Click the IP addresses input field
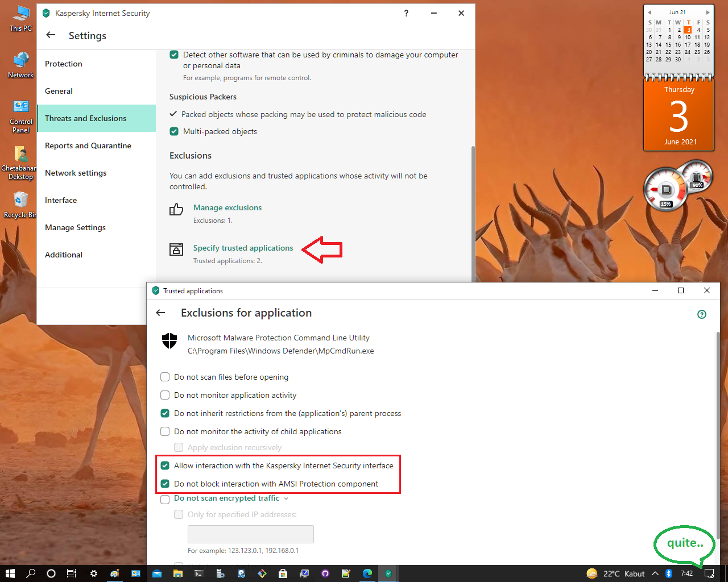Image resolution: width=728 pixels, height=582 pixels. pyautogui.click(x=250, y=534)
